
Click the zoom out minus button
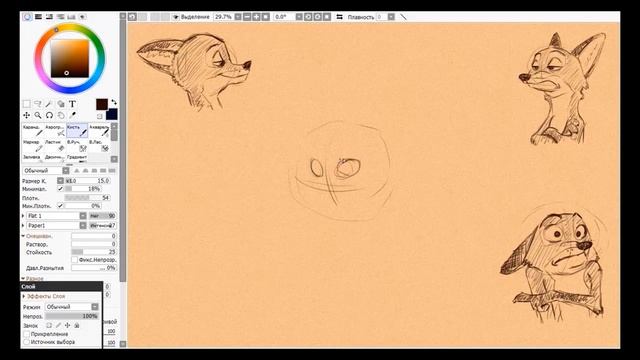[x=247, y=17]
